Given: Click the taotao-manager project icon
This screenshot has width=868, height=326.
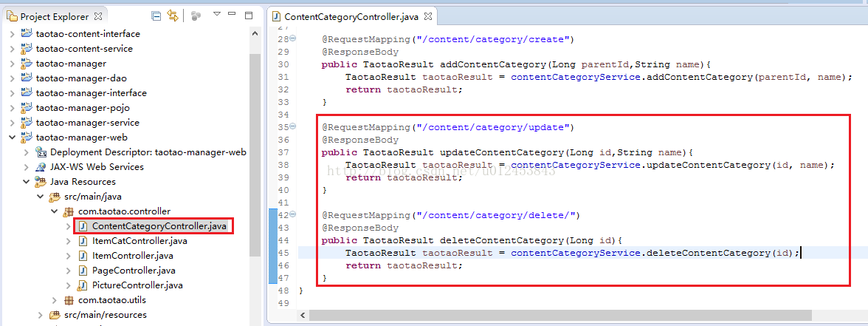Looking at the screenshot, I should 26,64.
